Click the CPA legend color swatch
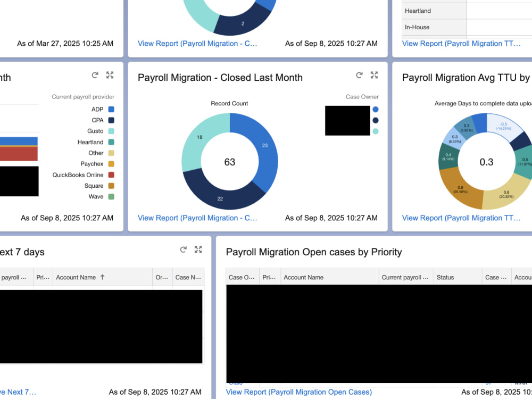The width and height of the screenshot is (532, 399). [x=111, y=120]
